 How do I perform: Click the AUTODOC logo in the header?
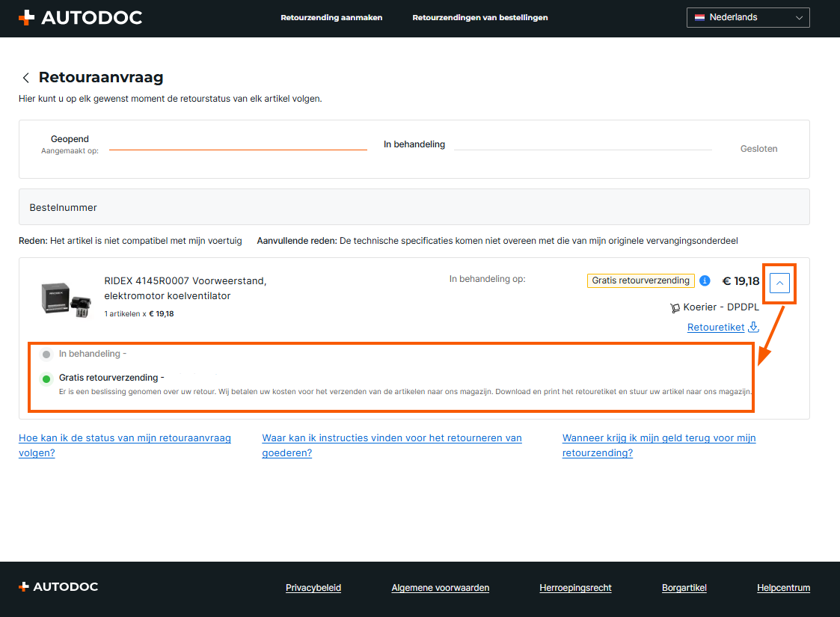(x=80, y=17)
